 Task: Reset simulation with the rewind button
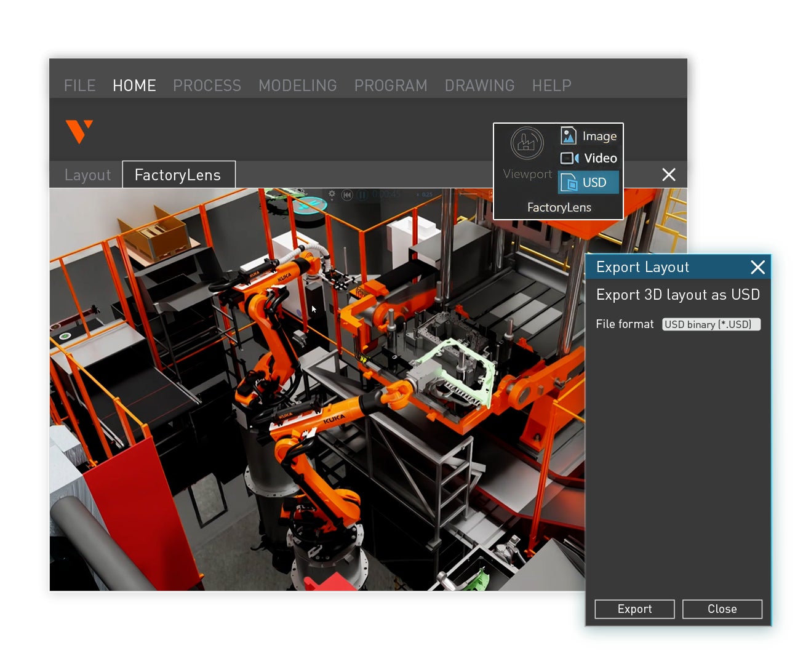347,194
